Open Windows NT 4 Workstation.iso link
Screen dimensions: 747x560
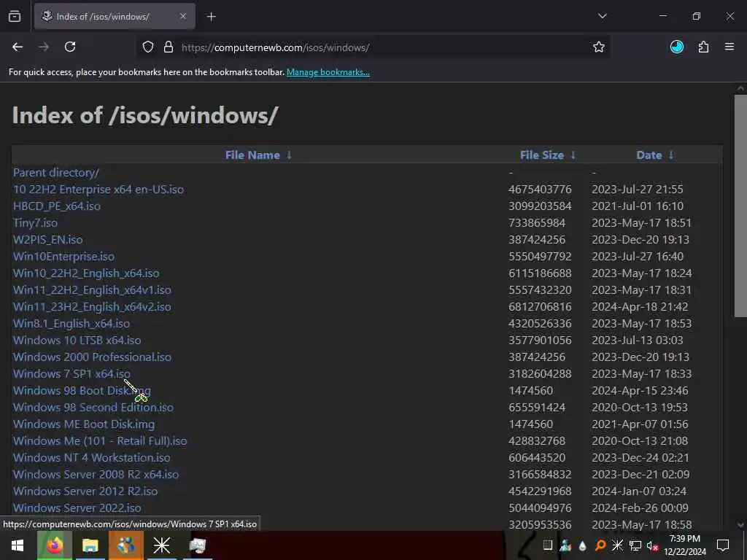(x=91, y=458)
